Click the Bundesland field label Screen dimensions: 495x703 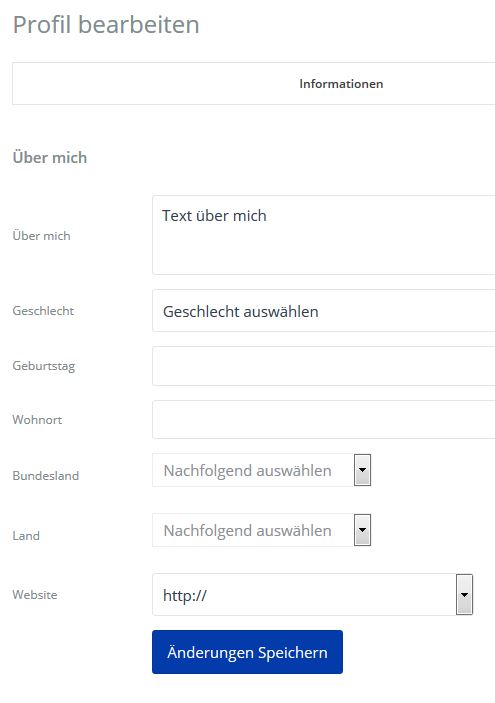coord(46,475)
